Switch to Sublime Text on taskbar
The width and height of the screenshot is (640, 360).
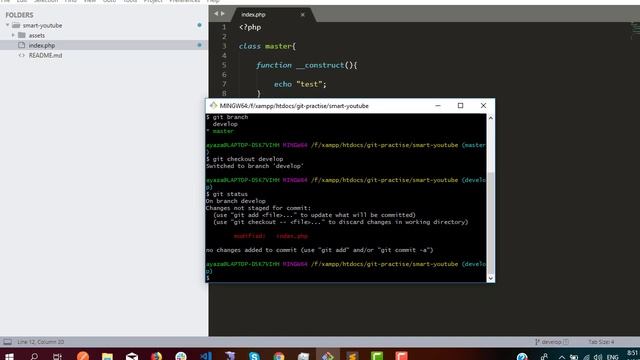(352, 356)
